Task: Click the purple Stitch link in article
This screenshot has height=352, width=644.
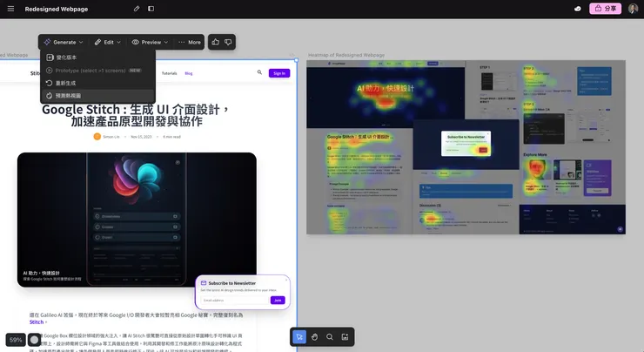Action: 37,322
